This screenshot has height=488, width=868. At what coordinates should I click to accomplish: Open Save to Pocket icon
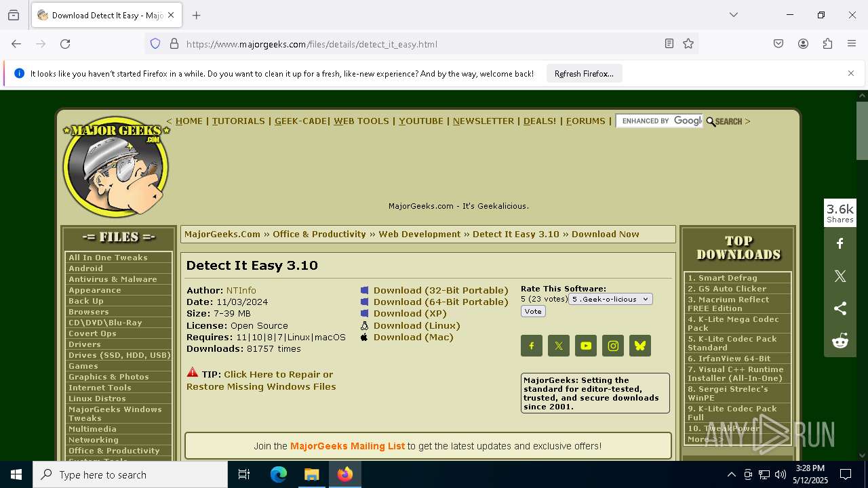[x=778, y=44]
